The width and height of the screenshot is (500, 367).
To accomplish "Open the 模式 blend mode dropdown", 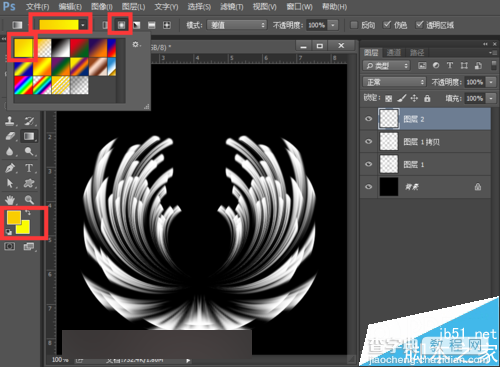I will point(237,25).
